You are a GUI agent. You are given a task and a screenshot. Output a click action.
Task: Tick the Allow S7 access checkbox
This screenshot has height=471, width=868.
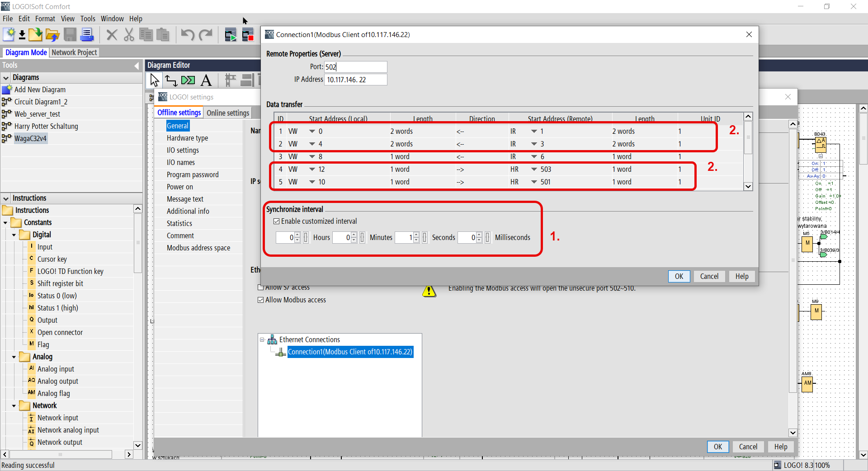pos(260,287)
